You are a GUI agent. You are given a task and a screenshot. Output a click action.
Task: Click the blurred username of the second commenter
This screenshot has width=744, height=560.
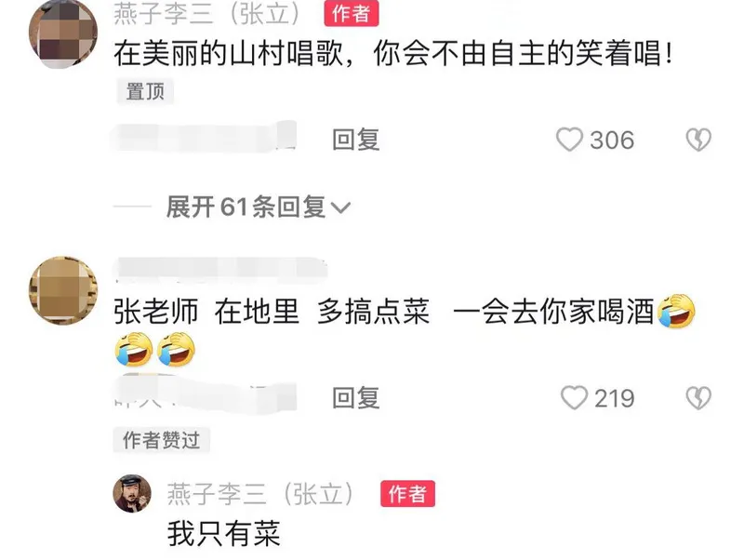(x=221, y=270)
